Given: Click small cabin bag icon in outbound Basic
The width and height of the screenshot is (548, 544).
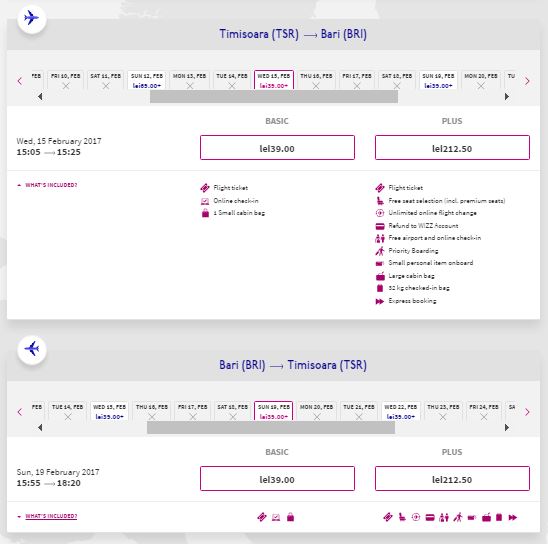Looking at the screenshot, I should coord(205,213).
